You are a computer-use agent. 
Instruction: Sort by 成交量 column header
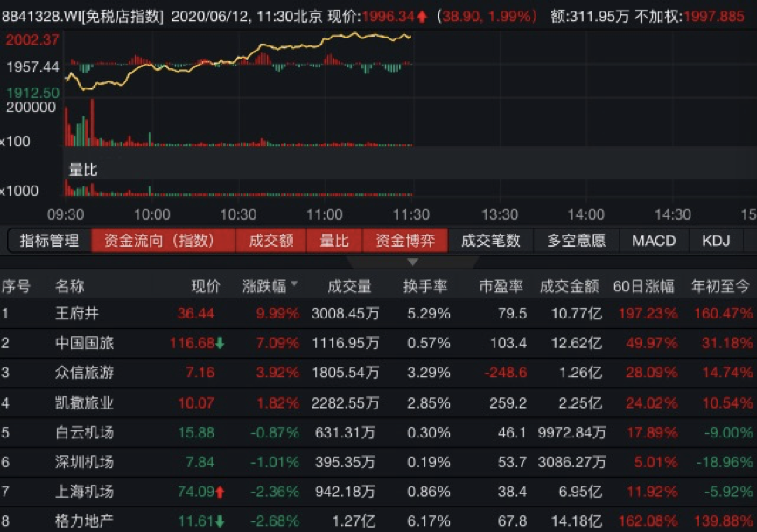pyautogui.click(x=349, y=286)
